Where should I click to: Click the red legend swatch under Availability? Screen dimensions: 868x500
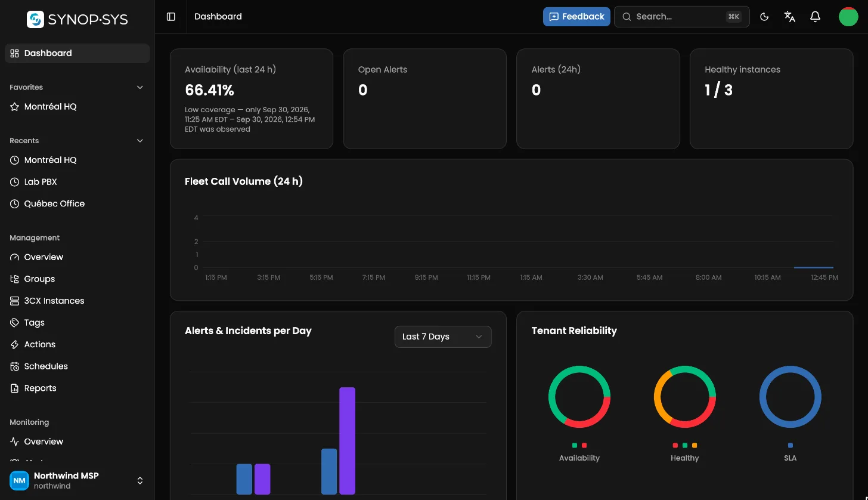584,445
